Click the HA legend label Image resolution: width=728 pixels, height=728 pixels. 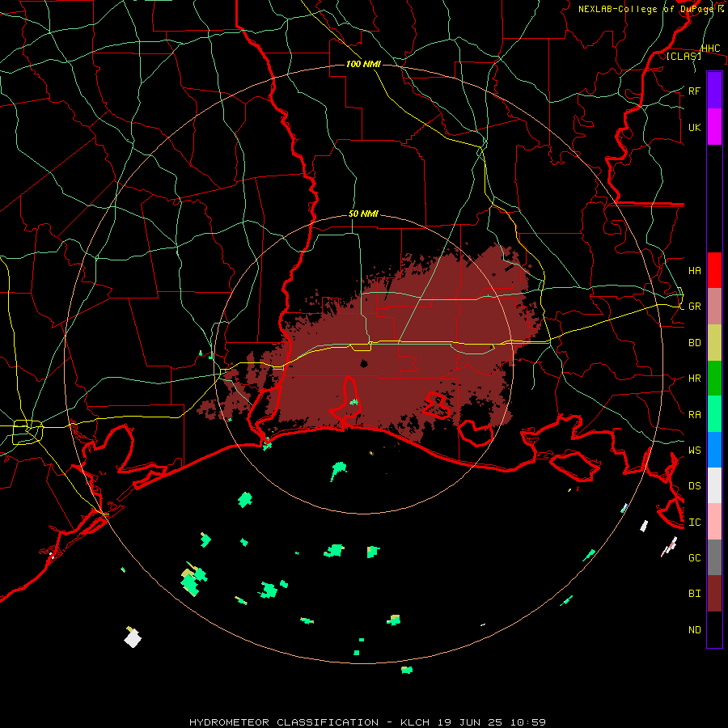(x=694, y=270)
